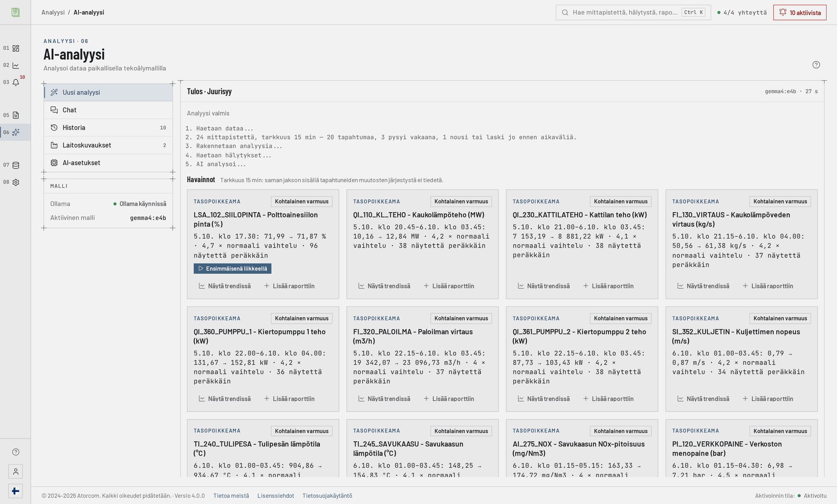Image resolution: width=837 pixels, height=504 pixels.
Task: Open Tietosuojakäytäntö footer link
Action: pos(327,496)
